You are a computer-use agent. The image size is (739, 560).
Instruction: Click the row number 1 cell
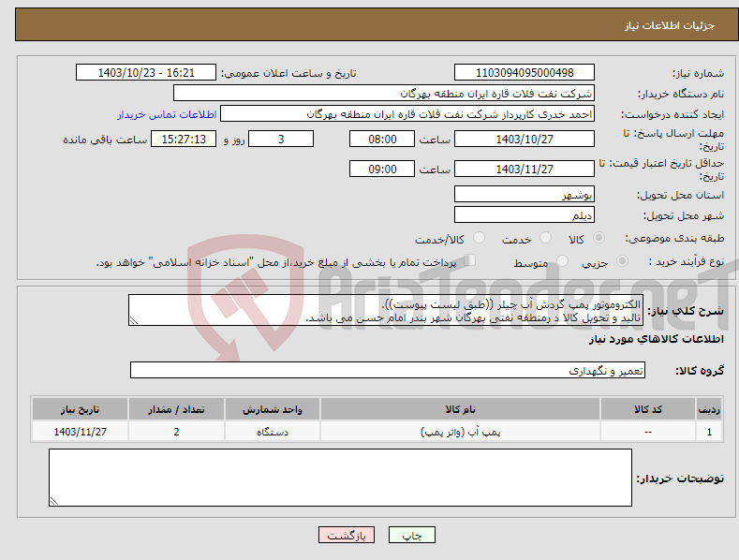point(709,432)
